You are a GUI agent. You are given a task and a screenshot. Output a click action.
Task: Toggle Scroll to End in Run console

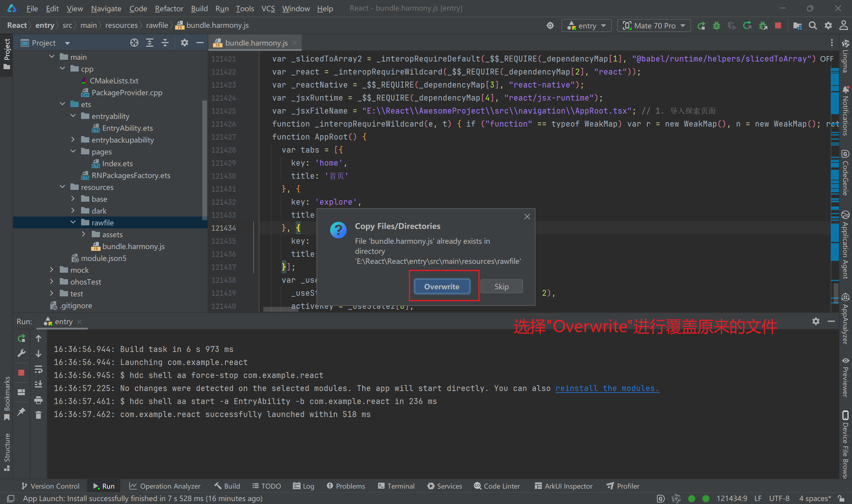tap(38, 384)
